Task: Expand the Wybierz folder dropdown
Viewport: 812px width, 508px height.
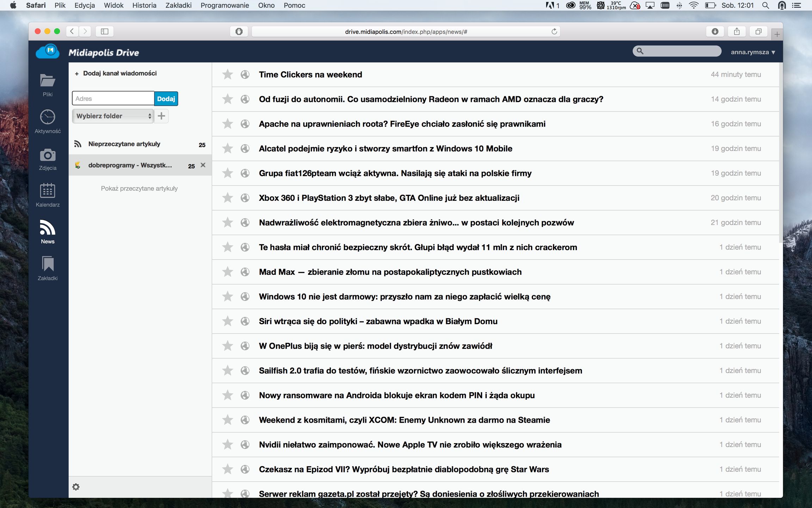Action: [x=113, y=116]
